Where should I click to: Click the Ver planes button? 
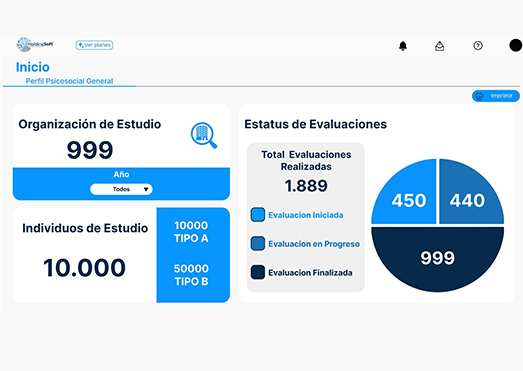pyautogui.click(x=94, y=45)
